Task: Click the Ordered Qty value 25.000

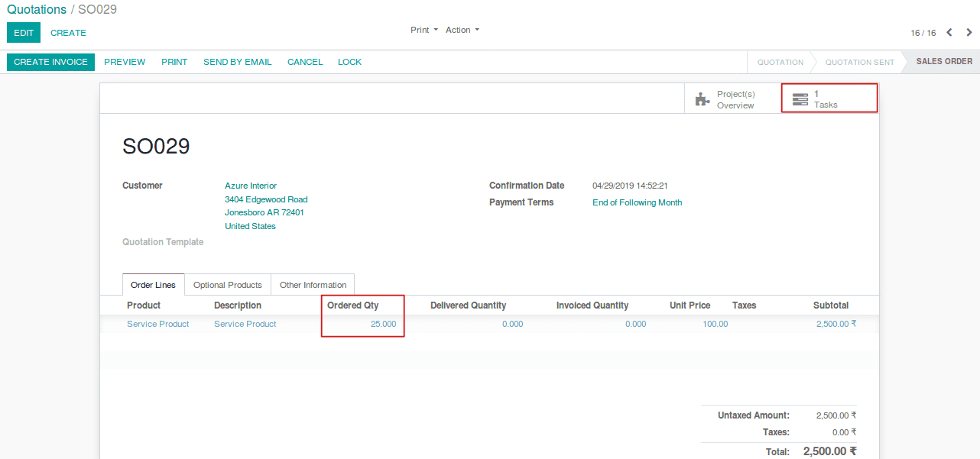Action: pyautogui.click(x=383, y=324)
